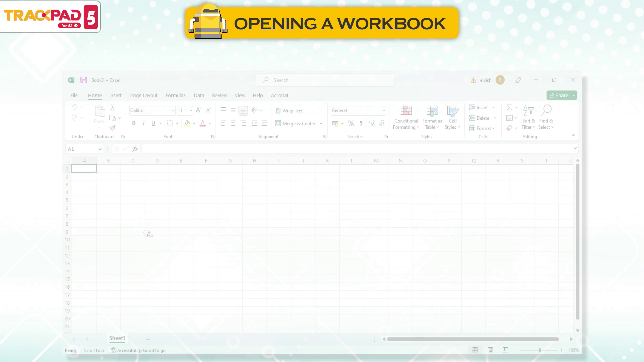This screenshot has height=362, width=644.
Task: Open the Calibri font name dropdown
Action: (x=173, y=111)
